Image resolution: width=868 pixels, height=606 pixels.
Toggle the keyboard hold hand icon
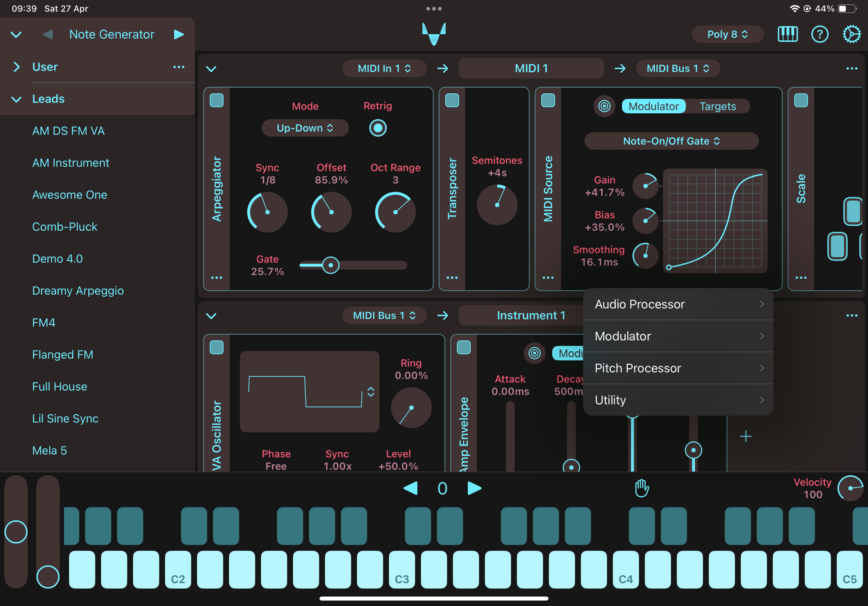642,488
